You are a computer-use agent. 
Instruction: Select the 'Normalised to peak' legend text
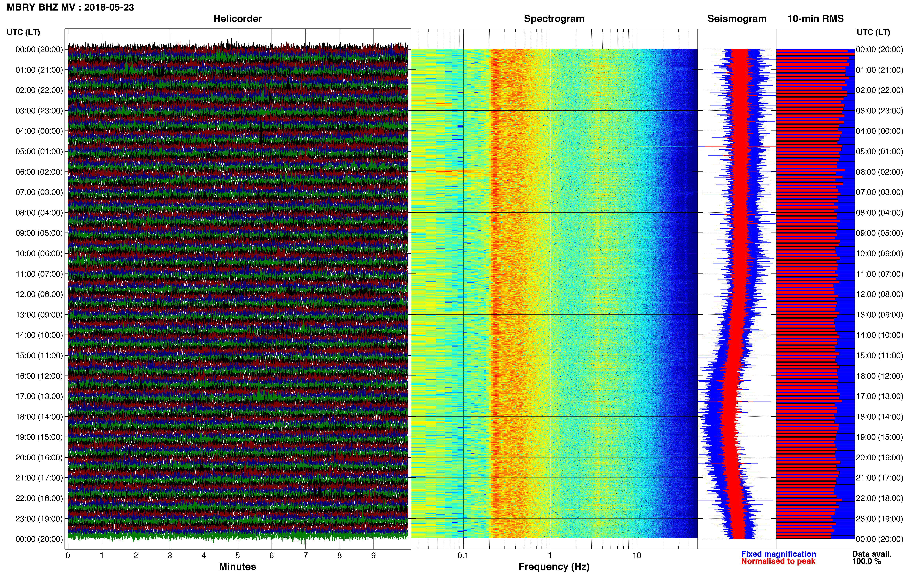778,561
